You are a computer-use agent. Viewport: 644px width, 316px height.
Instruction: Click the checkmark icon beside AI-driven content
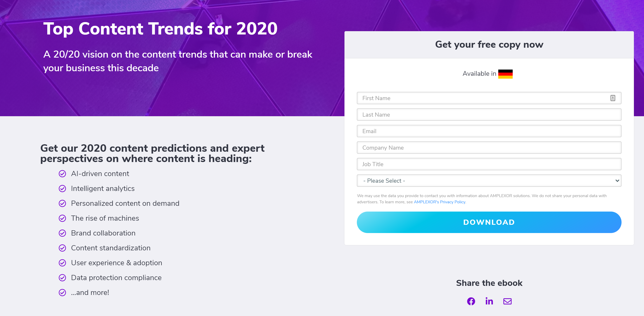pyautogui.click(x=62, y=174)
